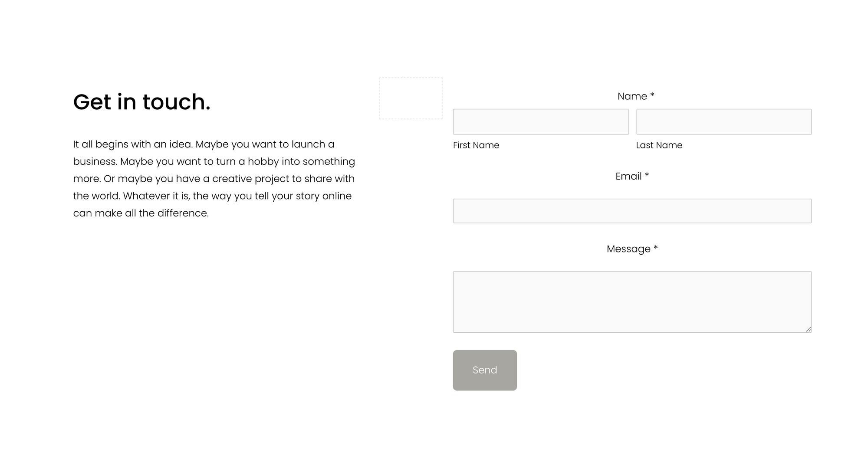Click the 'Get in touch.' heading

point(142,102)
